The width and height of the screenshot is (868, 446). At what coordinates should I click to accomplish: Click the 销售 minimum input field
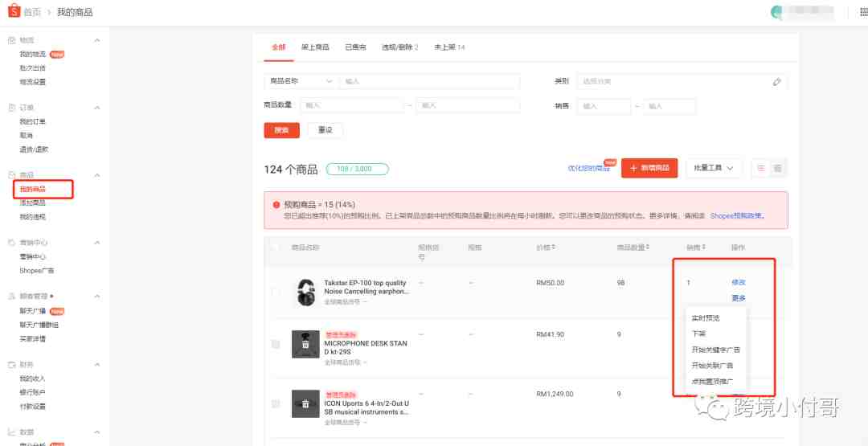604,105
